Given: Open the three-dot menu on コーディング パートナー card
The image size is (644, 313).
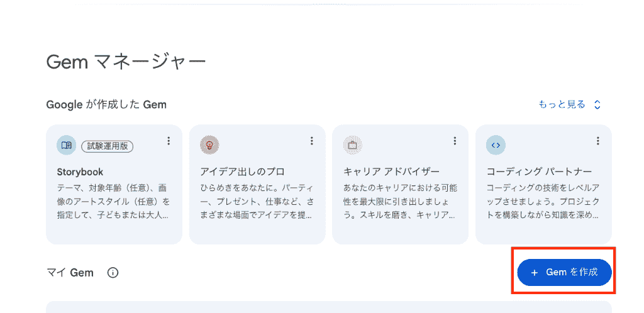Looking at the screenshot, I should [x=598, y=141].
